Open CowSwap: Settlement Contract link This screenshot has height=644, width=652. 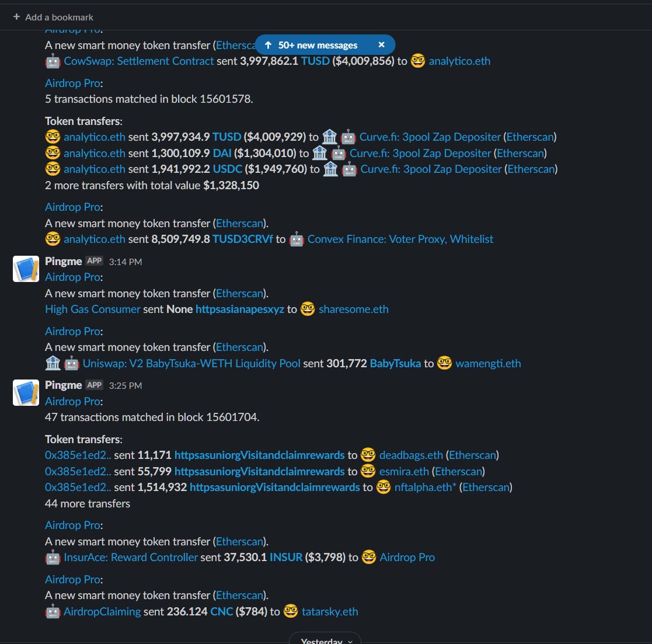[138, 61]
